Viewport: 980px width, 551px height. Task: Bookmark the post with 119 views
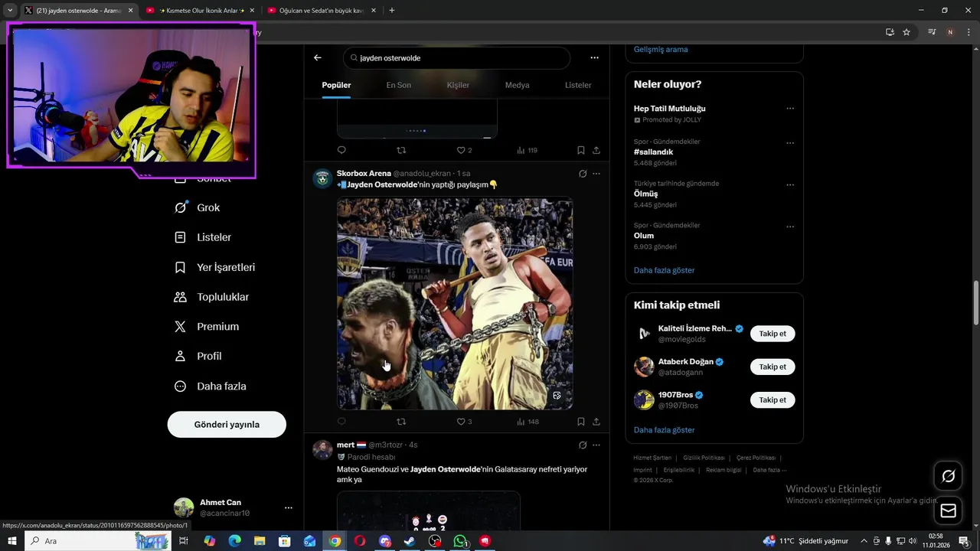(581, 150)
